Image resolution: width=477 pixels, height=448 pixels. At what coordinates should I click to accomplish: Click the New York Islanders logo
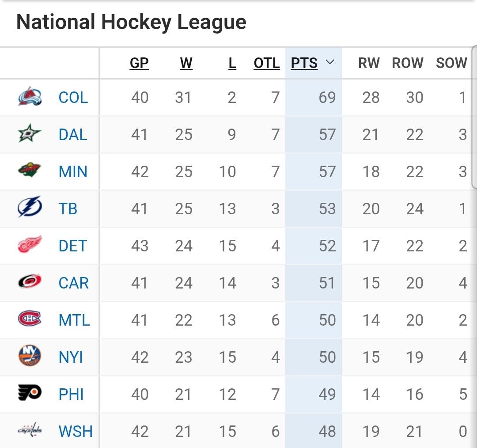click(x=30, y=357)
